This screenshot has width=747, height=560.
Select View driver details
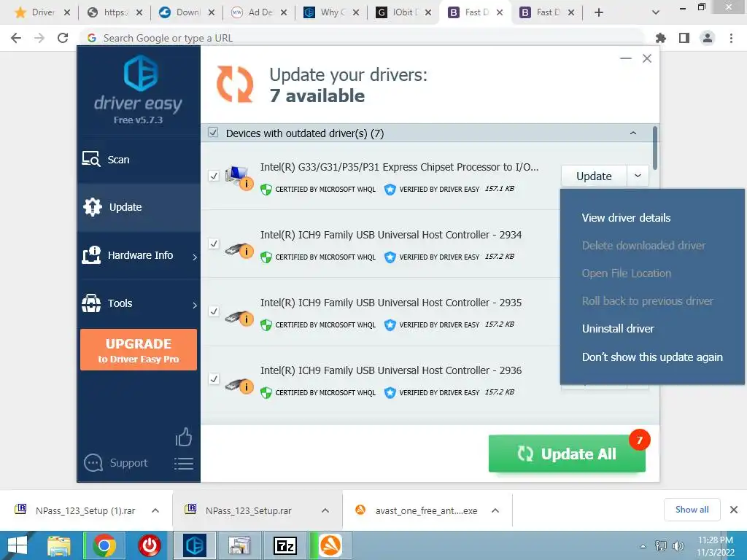click(x=626, y=217)
